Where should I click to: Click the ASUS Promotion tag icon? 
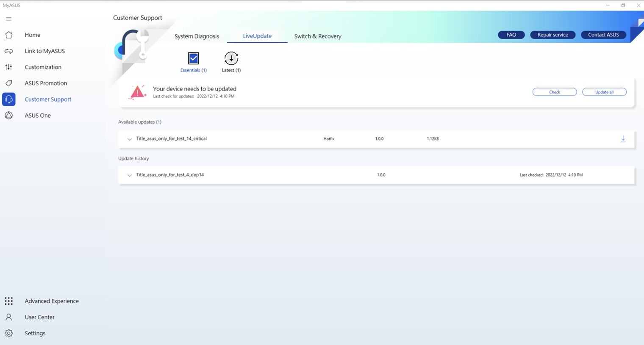[8, 83]
